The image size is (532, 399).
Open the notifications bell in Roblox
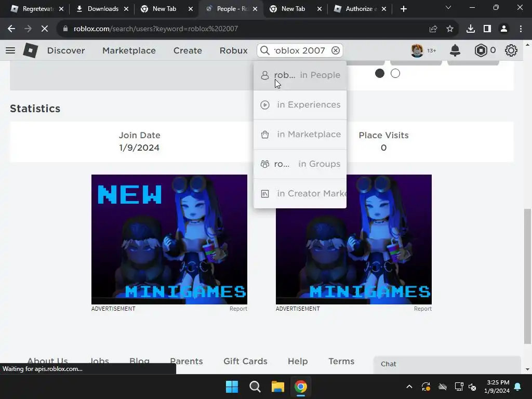pyautogui.click(x=455, y=50)
